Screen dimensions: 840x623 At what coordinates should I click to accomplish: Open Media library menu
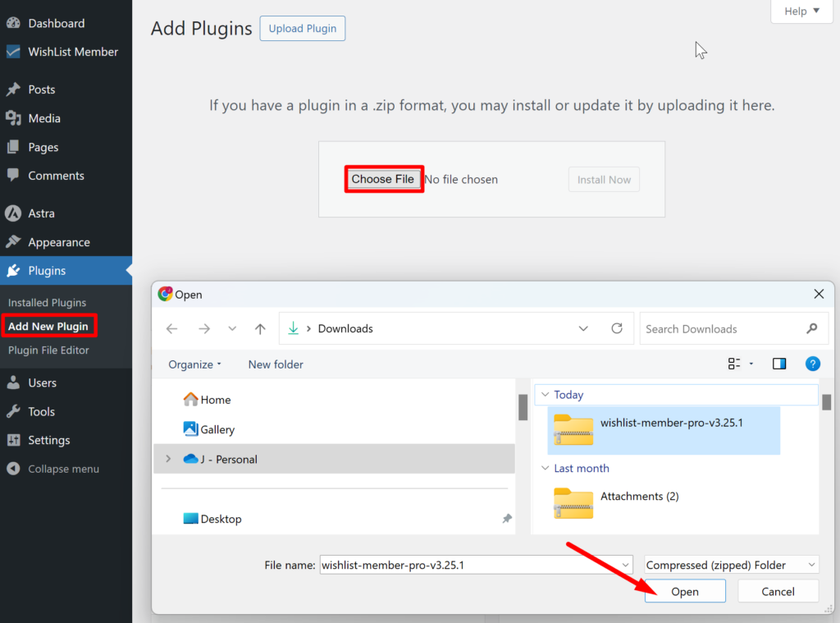[44, 118]
